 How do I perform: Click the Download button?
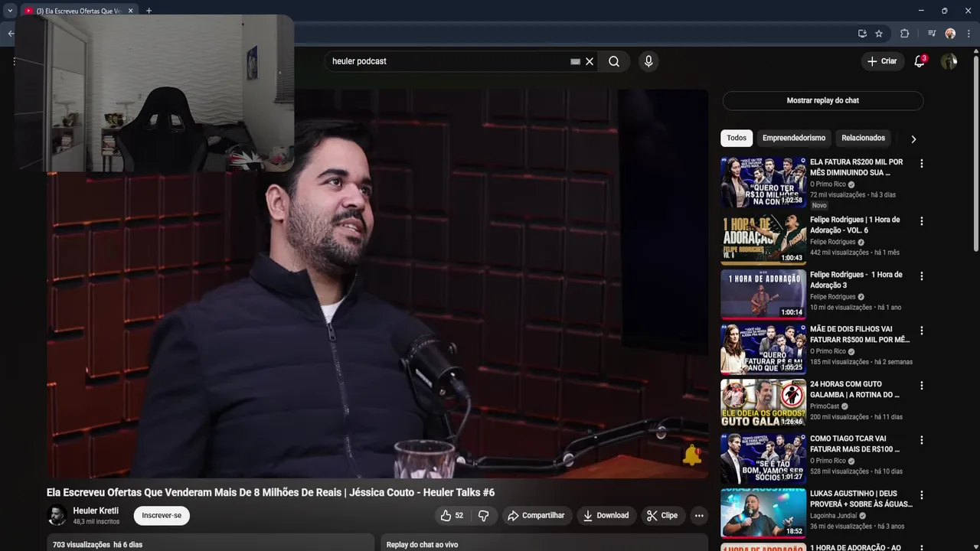(606, 516)
